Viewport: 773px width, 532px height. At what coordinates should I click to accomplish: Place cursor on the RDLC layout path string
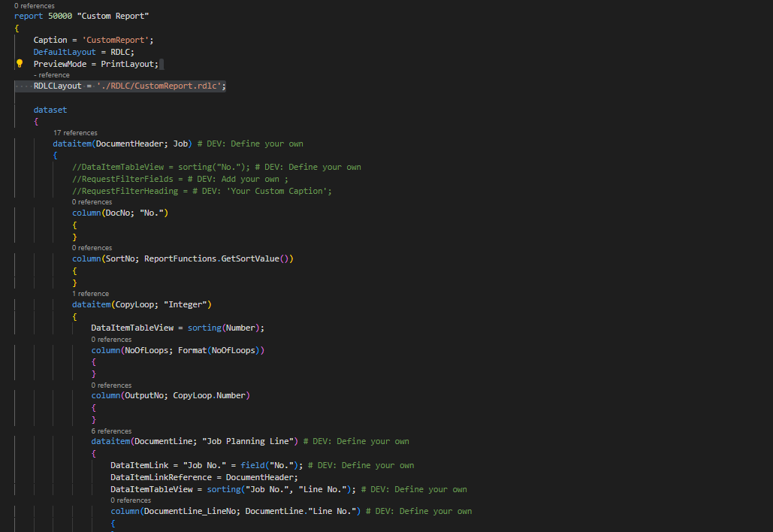click(158, 85)
